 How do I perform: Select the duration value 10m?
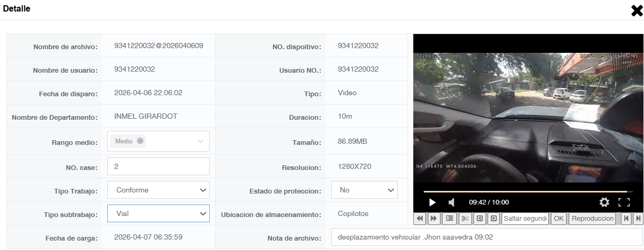(345, 116)
